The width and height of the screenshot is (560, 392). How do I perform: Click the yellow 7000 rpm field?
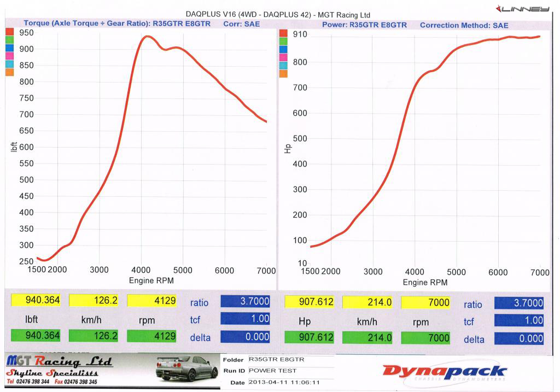425,302
